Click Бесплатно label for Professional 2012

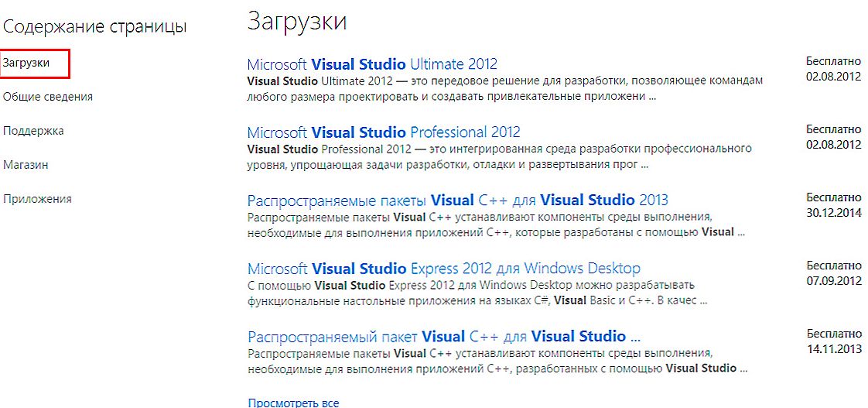834,129
